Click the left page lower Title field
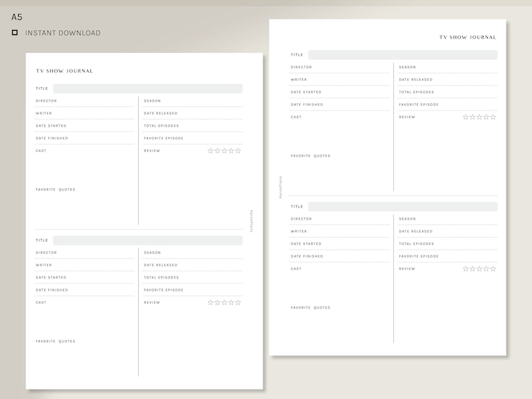The image size is (532, 399). tap(147, 240)
